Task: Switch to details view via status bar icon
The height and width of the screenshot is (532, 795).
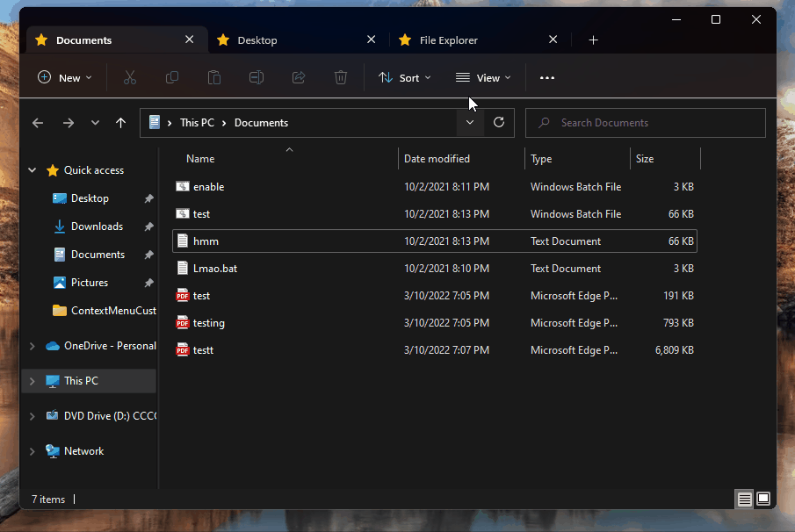Action: tap(744, 499)
